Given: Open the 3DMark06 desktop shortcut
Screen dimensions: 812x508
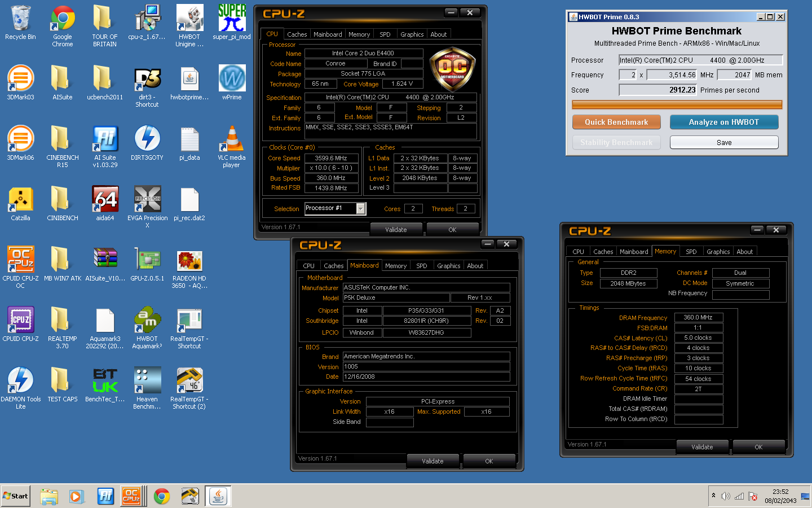Looking at the screenshot, I should click(20, 143).
